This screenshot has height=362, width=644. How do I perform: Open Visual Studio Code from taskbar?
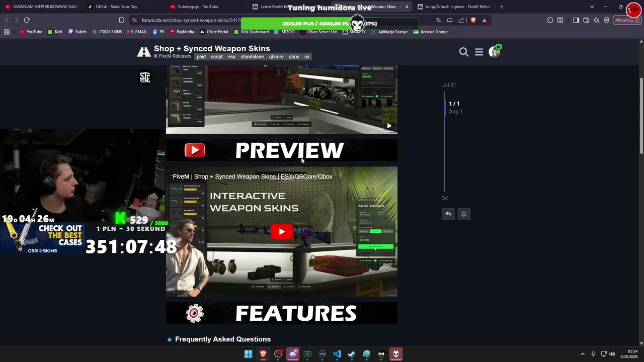[x=337, y=354]
